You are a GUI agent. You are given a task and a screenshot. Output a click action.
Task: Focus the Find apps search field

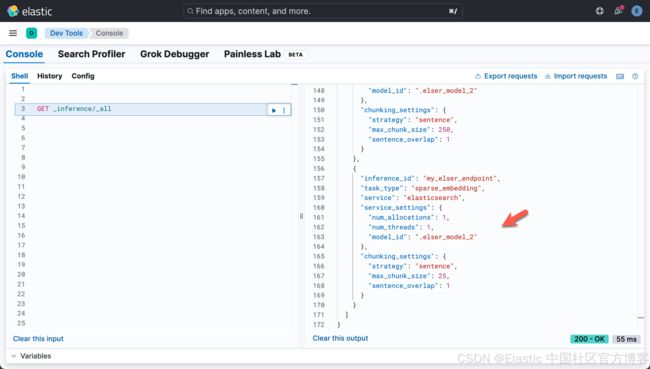(323, 11)
